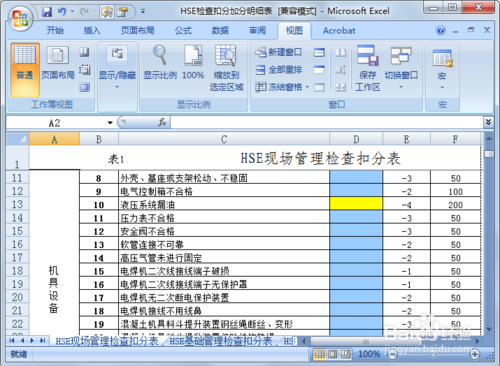
Task: Open the 审阅 tab
Action: [x=257, y=31]
